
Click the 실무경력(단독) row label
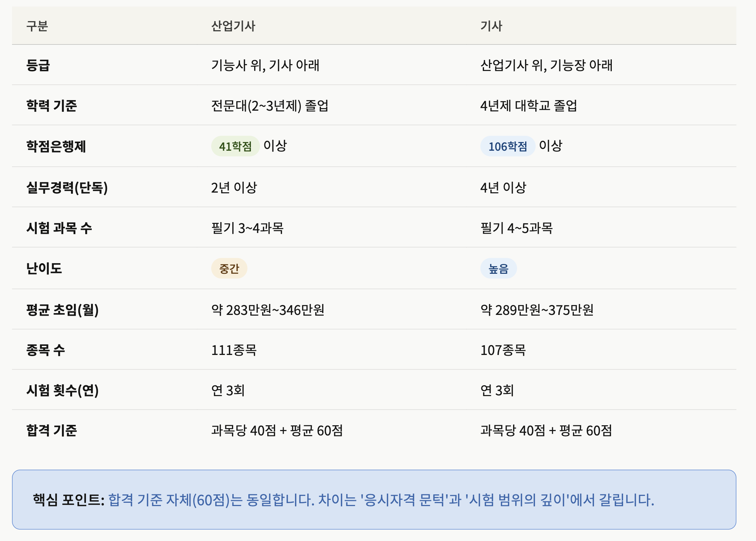[67, 187]
